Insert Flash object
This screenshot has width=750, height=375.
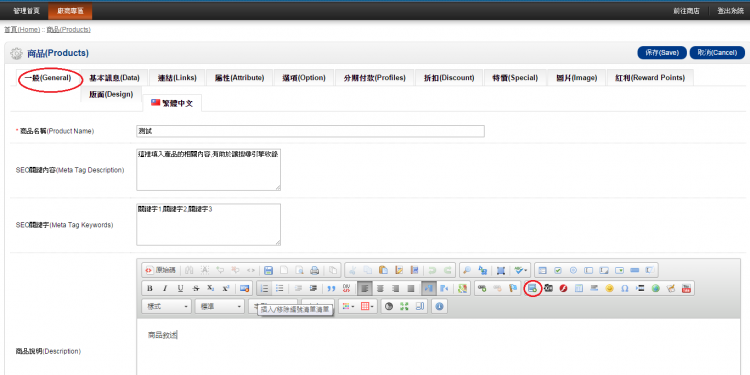563,288
